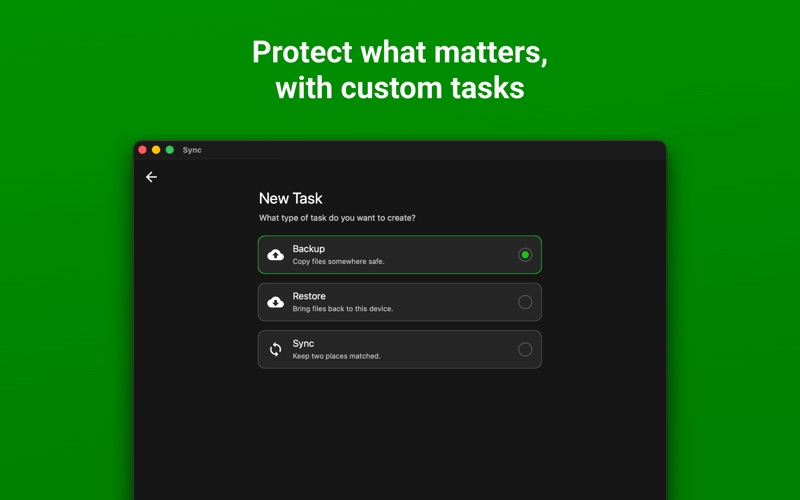Minimize the window with yellow button
The width and height of the screenshot is (800, 500).
click(156, 149)
